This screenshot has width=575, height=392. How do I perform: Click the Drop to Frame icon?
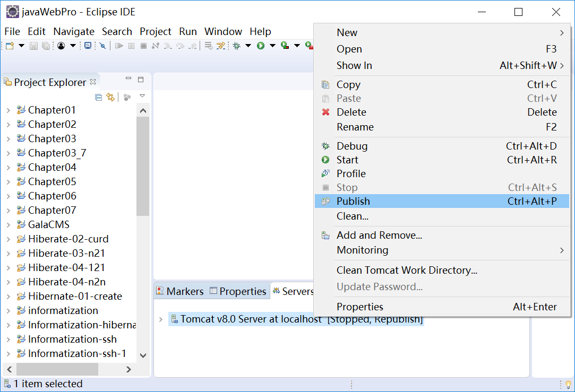pos(208,46)
